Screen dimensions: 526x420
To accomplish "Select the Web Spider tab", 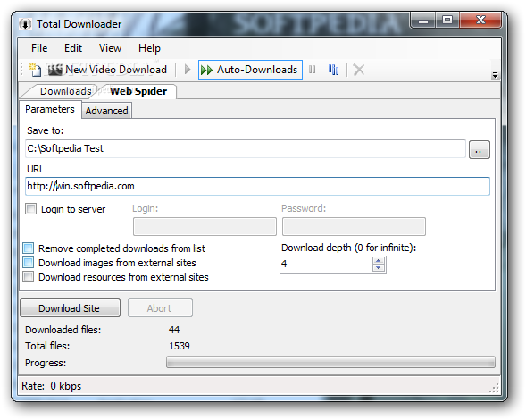I will coord(138,91).
